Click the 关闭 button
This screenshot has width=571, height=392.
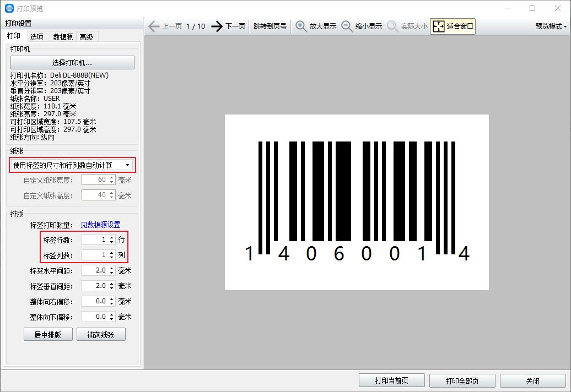532,380
